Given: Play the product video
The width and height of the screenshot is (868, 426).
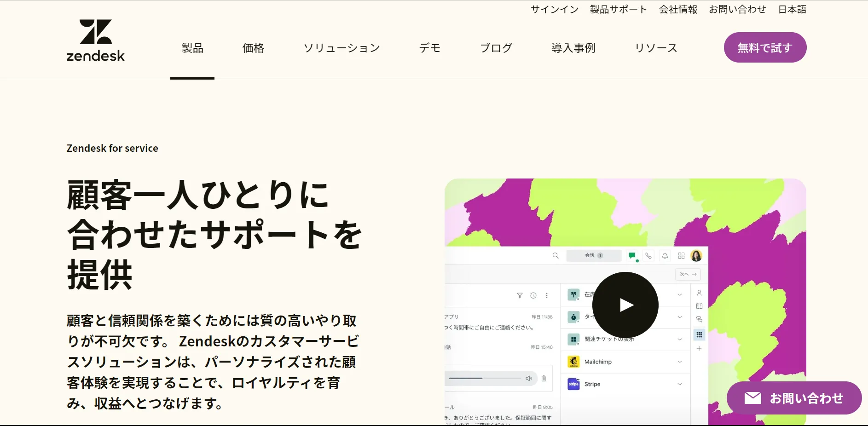Looking at the screenshot, I should (x=625, y=305).
